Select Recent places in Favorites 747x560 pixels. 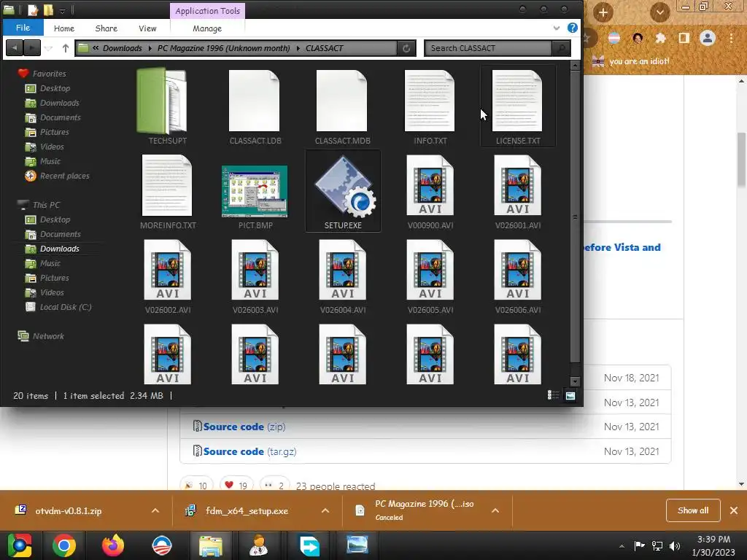tap(64, 176)
